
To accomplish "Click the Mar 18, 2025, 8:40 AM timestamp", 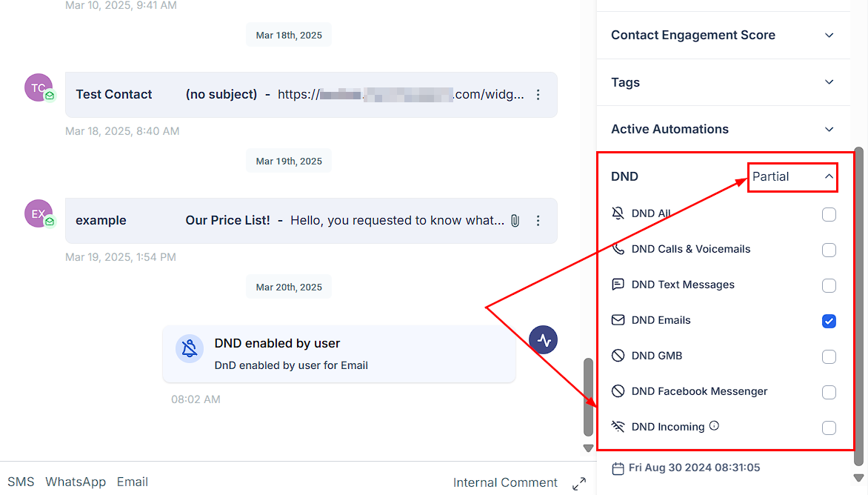I will (x=122, y=131).
